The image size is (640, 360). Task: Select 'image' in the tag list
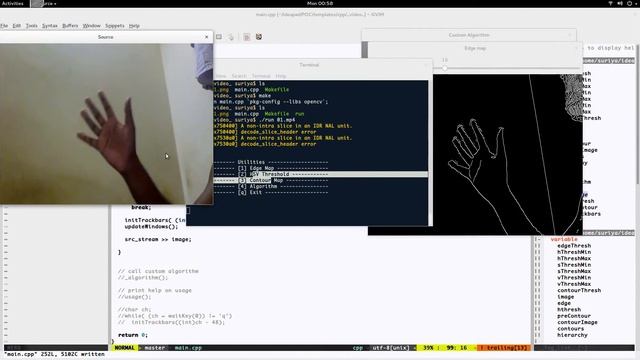[x=565, y=297]
